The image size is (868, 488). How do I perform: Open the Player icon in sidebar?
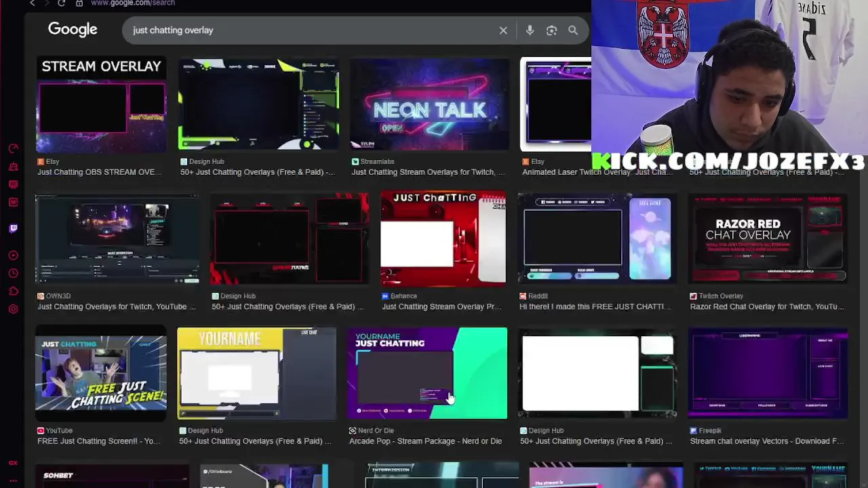(13, 255)
